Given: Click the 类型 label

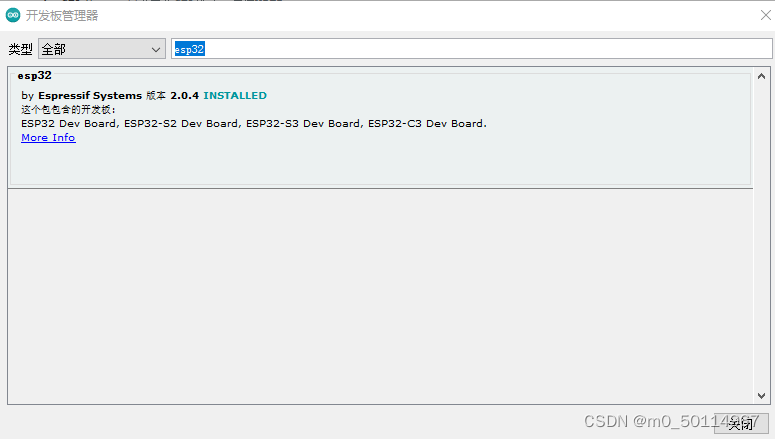Looking at the screenshot, I should [x=20, y=49].
